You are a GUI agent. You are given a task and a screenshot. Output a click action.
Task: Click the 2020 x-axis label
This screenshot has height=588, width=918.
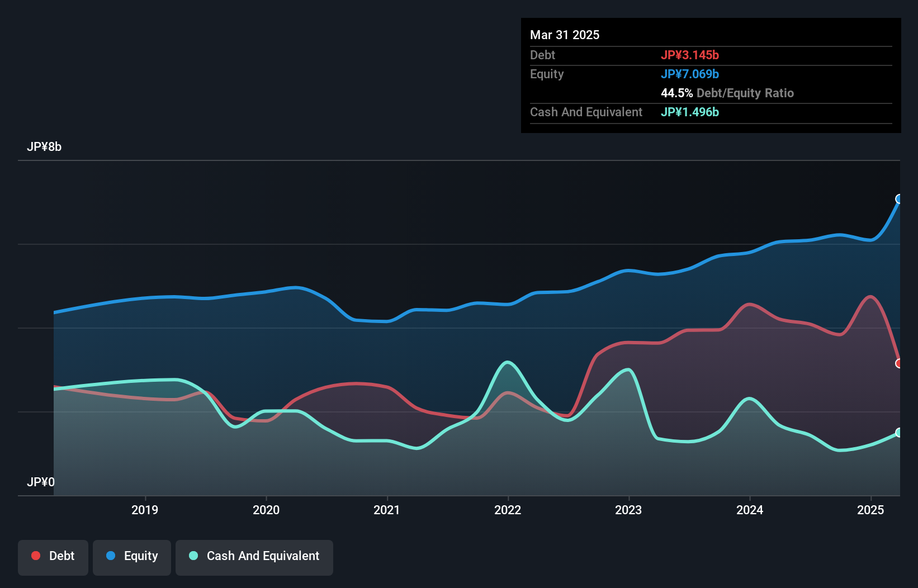(266, 510)
